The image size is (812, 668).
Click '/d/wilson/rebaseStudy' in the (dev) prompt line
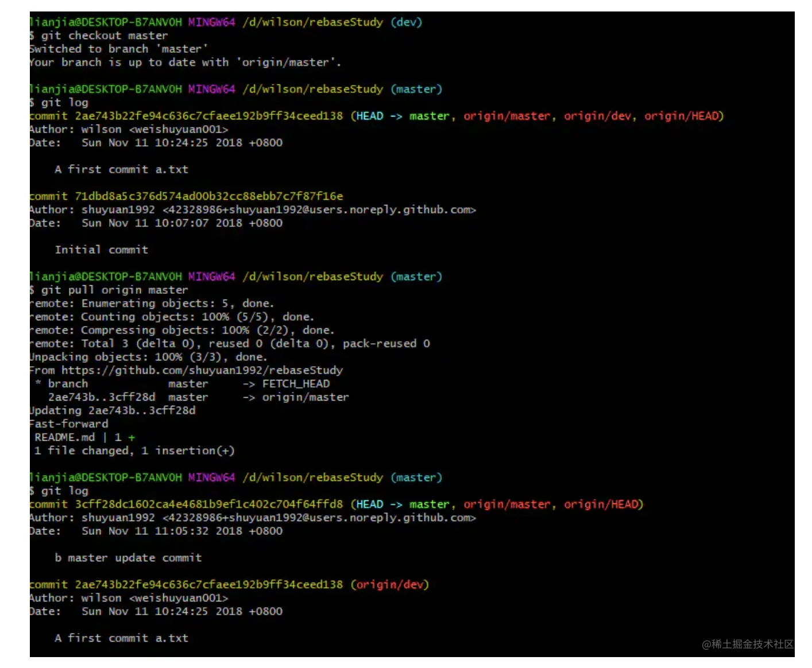click(312, 22)
